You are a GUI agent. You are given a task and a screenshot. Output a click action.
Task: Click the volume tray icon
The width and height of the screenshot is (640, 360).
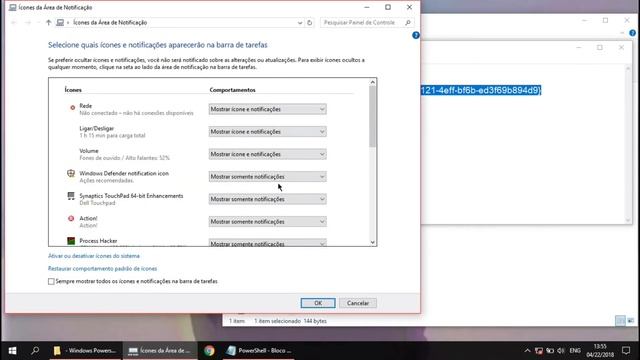point(561,351)
